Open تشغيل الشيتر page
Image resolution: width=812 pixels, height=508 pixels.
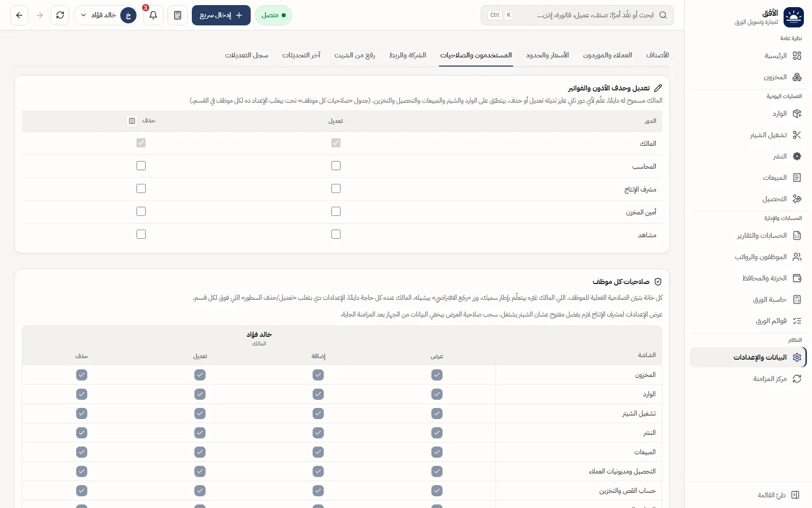pos(748,135)
